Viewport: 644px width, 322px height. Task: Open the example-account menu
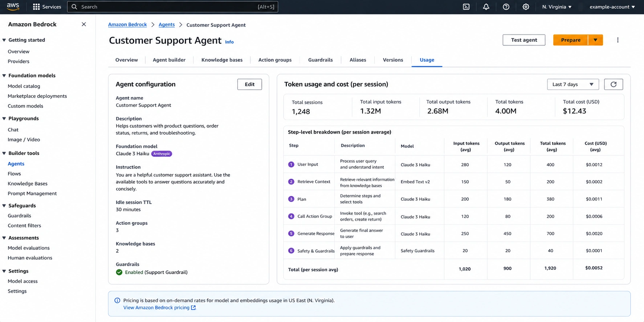(612, 7)
